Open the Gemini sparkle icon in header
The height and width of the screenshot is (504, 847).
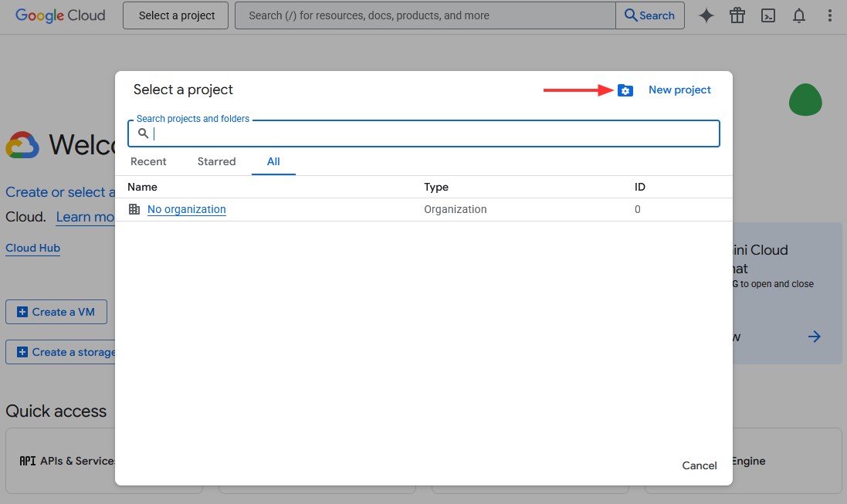[x=706, y=15]
